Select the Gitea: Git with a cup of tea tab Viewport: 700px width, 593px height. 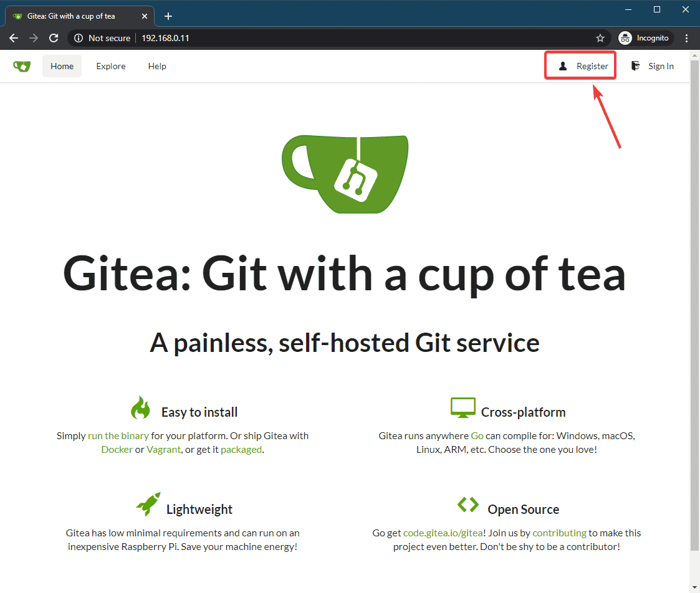(80, 16)
